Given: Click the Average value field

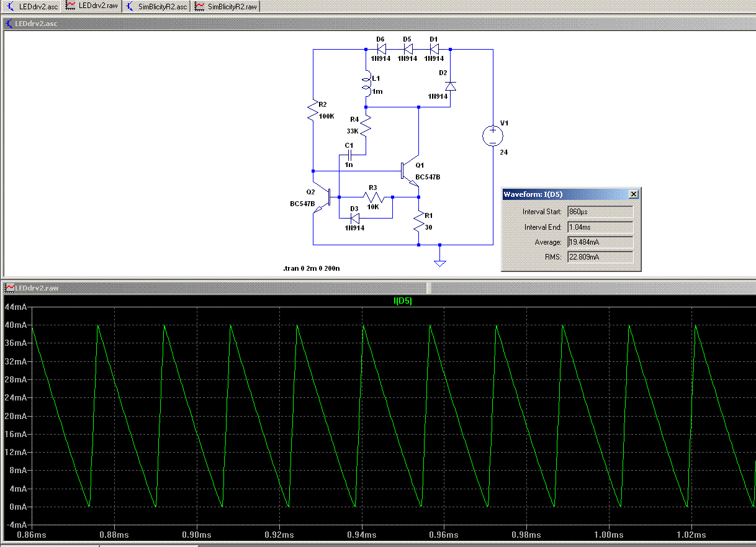Looking at the screenshot, I should coord(600,242).
